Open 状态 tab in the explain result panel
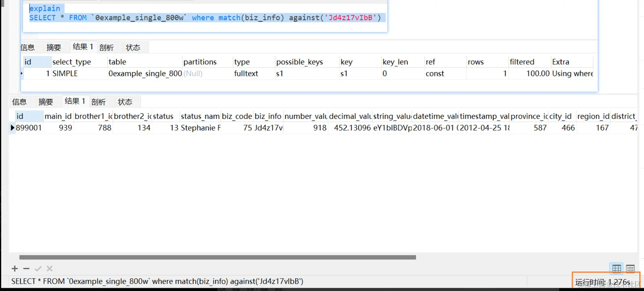The width and height of the screenshot is (644, 291). coord(133,48)
